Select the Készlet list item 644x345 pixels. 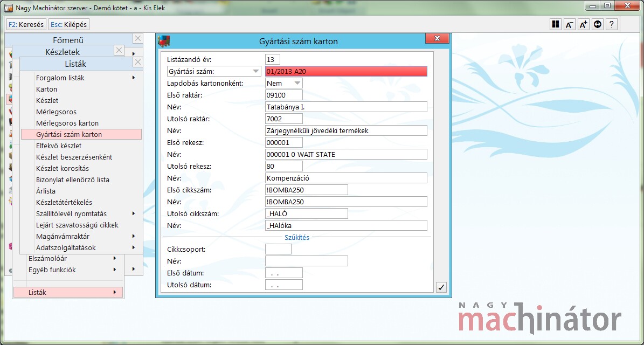47,100
